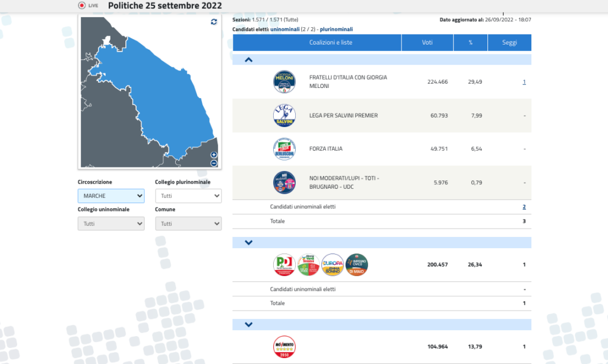Click the 5.976 votes value
Screen dimensions: 608x364
(x=441, y=182)
